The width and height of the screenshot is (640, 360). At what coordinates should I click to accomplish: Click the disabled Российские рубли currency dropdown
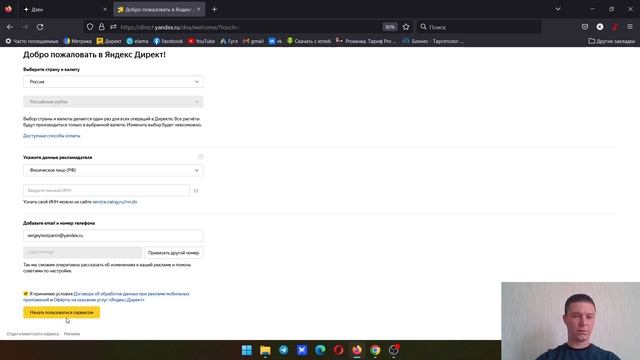(x=113, y=102)
